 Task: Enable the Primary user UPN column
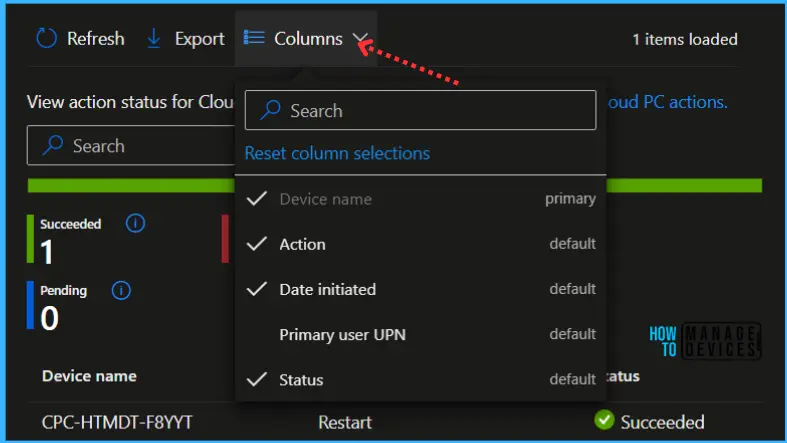[x=421, y=334]
